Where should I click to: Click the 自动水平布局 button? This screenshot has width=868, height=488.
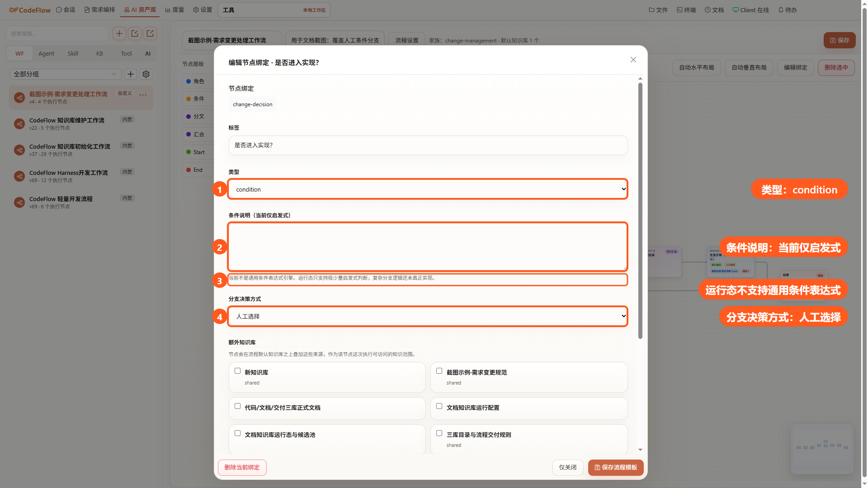(x=697, y=68)
